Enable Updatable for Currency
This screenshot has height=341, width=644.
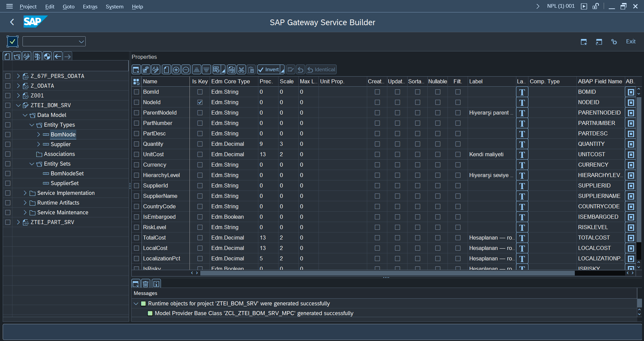[x=397, y=165]
